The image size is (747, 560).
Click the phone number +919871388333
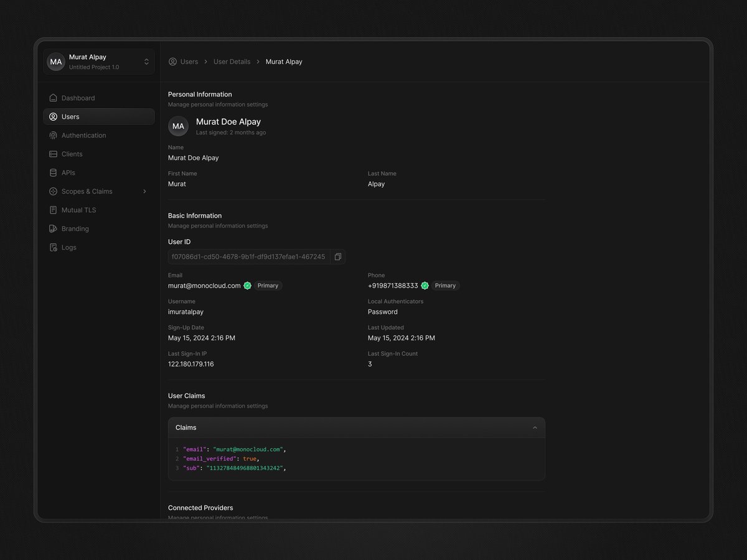pyautogui.click(x=393, y=286)
